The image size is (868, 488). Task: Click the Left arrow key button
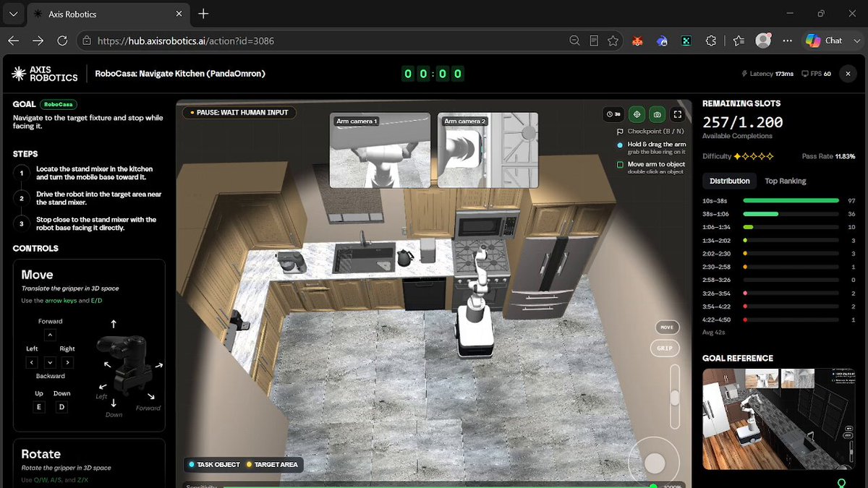pyautogui.click(x=33, y=362)
